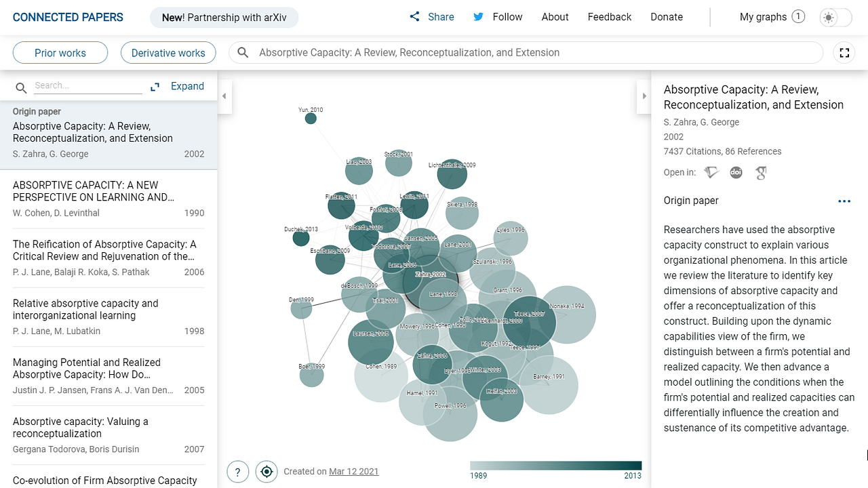Switch to the Prior works tab
The height and width of the screenshot is (488, 868).
click(x=60, y=52)
